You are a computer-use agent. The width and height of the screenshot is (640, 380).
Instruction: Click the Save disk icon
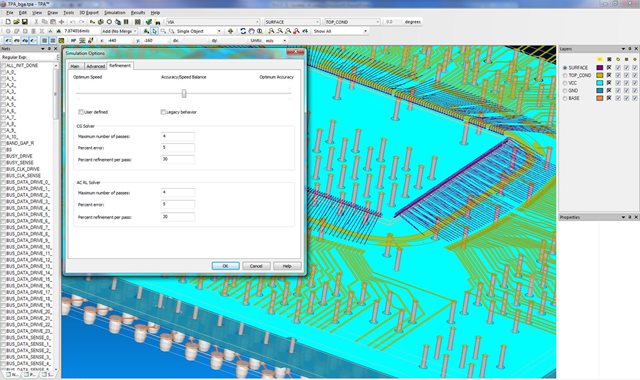tap(24, 22)
